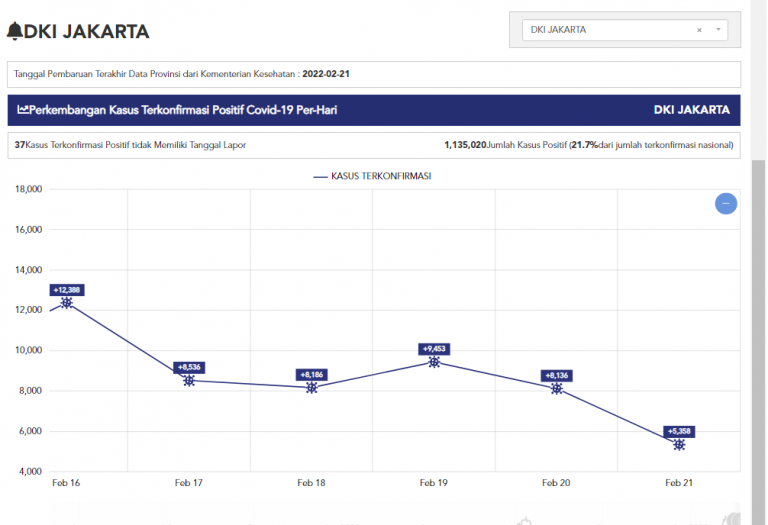Screen dimensions: 768x525
Task: Clear the selected province with the x
Action: [699, 30]
